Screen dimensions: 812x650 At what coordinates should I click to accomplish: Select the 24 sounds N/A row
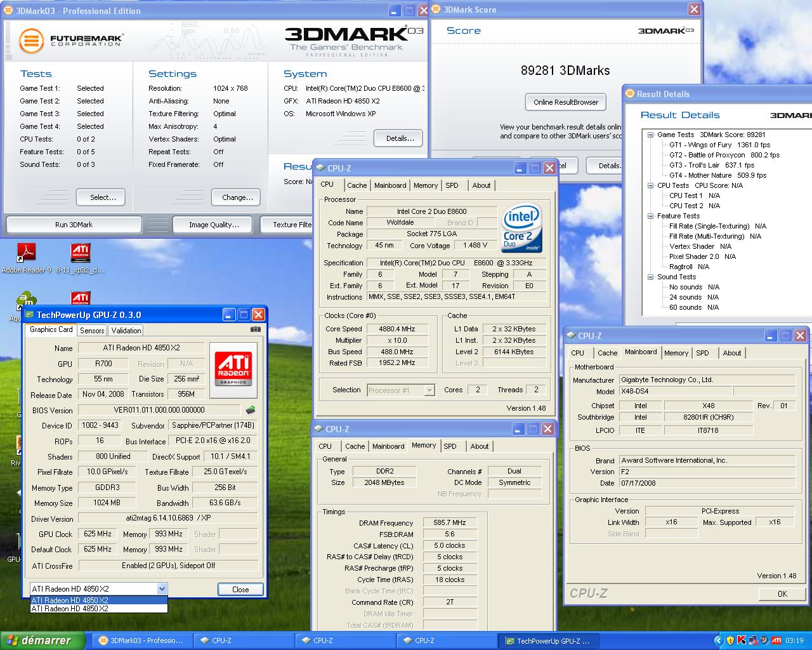pyautogui.click(x=694, y=297)
